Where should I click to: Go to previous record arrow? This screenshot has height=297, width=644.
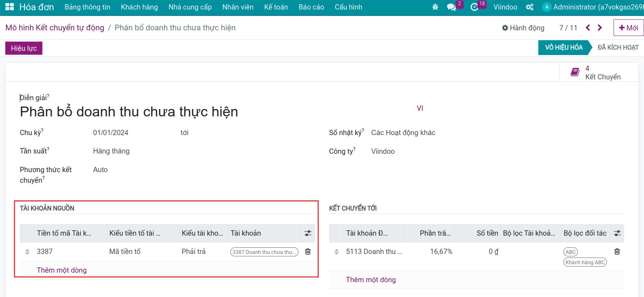coord(588,28)
